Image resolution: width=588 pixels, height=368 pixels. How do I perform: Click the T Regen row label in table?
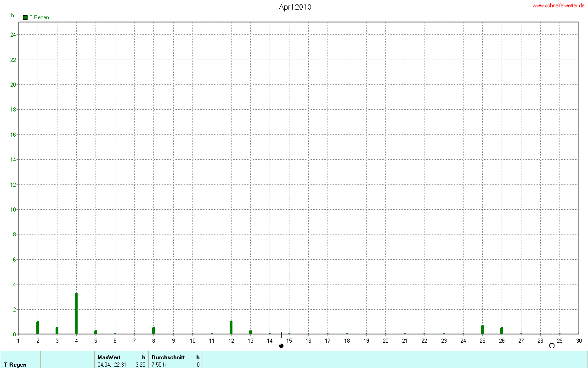click(x=15, y=365)
